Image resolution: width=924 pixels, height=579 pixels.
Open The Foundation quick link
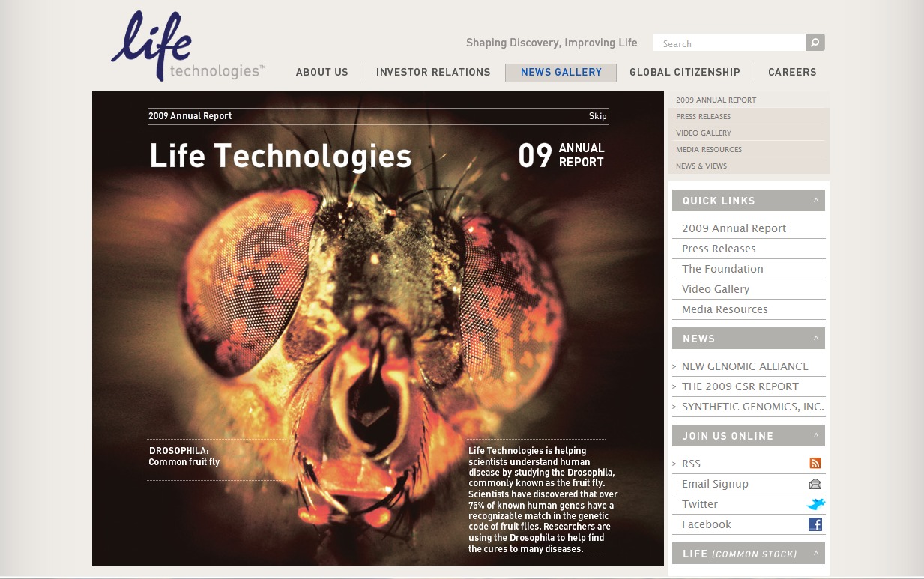722,269
